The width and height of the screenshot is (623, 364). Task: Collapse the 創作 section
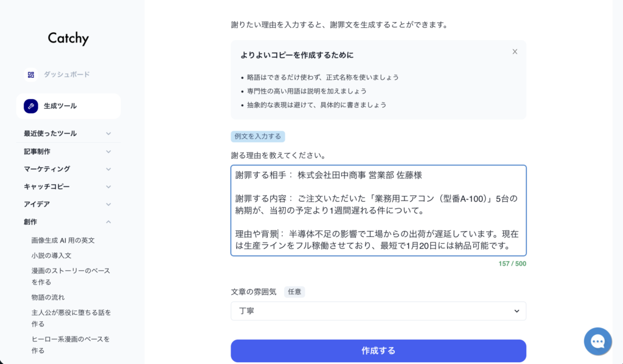tap(67, 222)
